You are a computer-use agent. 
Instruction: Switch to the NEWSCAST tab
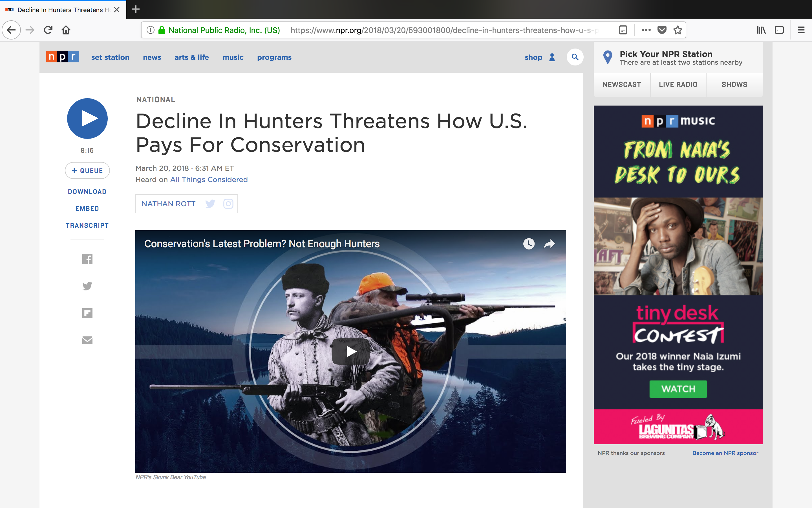[x=622, y=85]
